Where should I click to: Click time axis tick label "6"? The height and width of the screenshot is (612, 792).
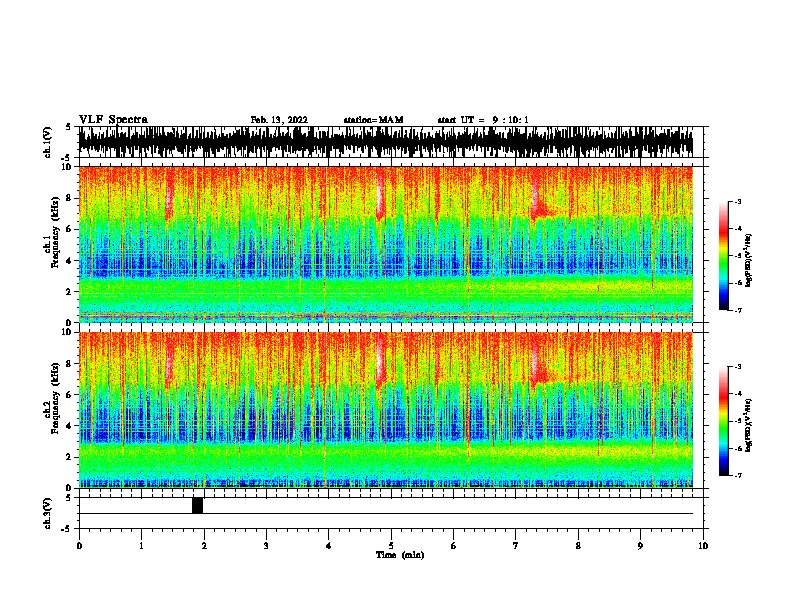[454, 546]
